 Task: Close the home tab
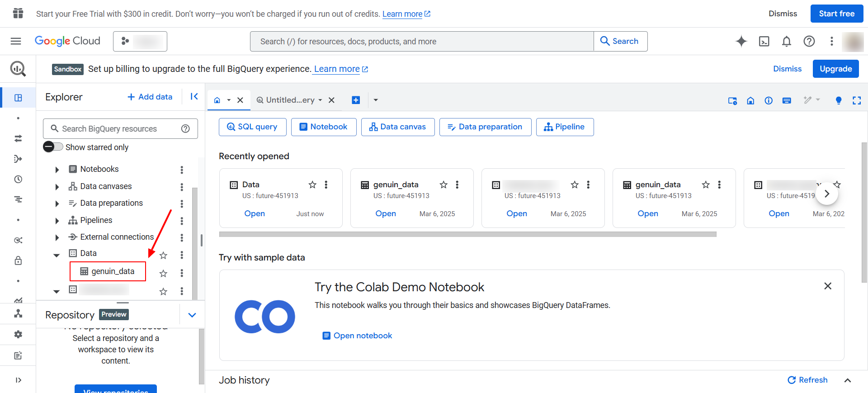[241, 100]
